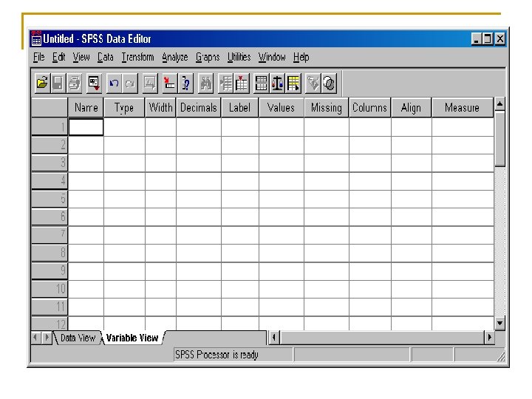The image size is (532, 399).
Task: Click the Use Sets icon
Action: point(329,83)
